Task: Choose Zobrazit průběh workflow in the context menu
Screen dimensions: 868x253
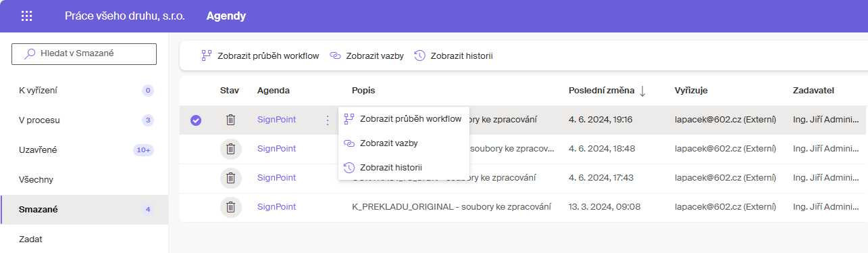Action: point(403,119)
